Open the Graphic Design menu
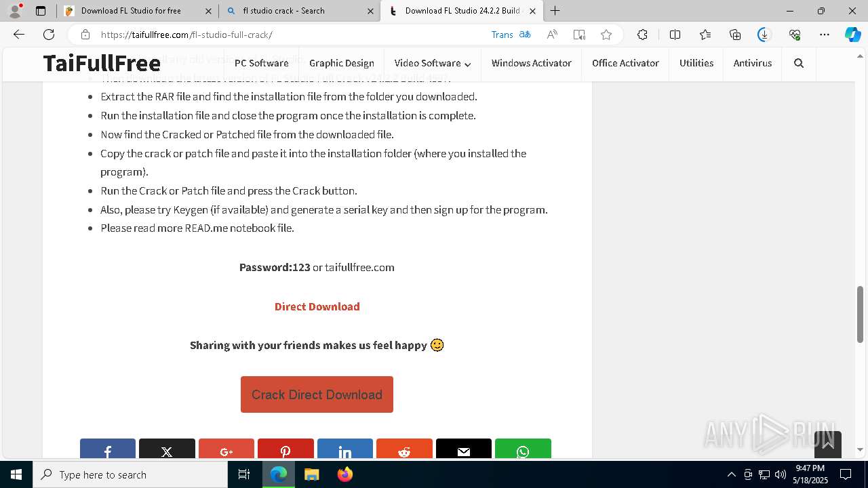 click(x=342, y=63)
